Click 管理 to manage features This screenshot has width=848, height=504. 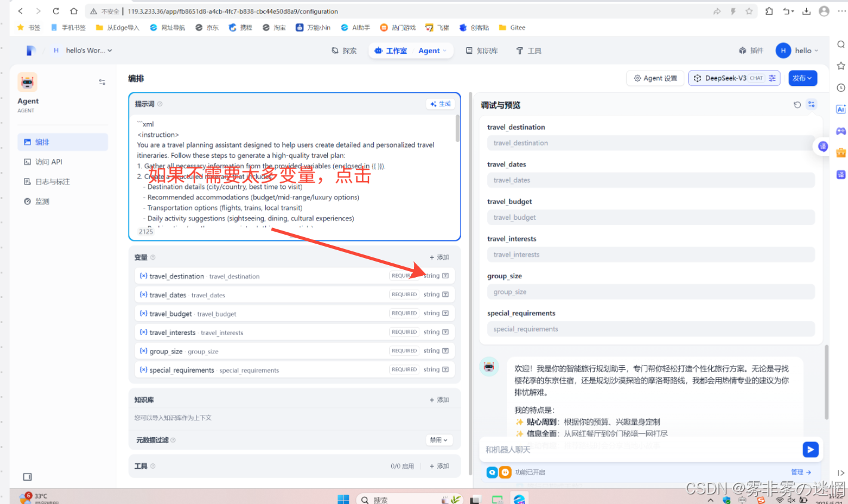pyautogui.click(x=801, y=472)
